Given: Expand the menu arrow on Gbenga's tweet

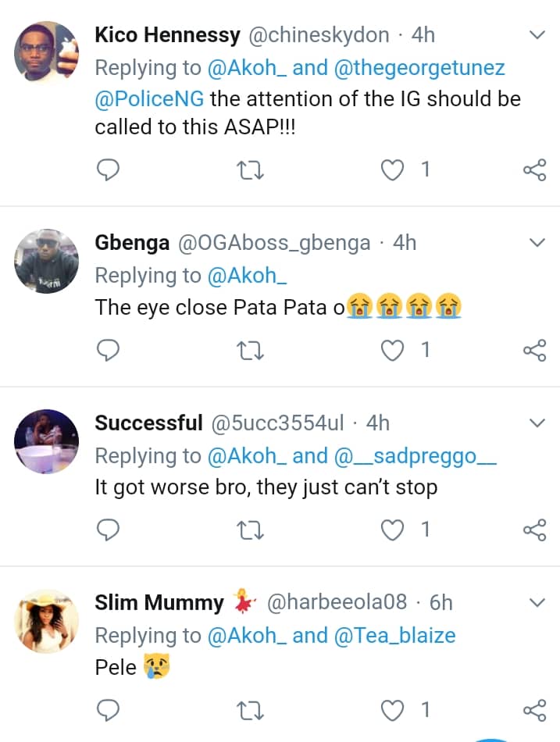Looking at the screenshot, I should click(537, 243).
